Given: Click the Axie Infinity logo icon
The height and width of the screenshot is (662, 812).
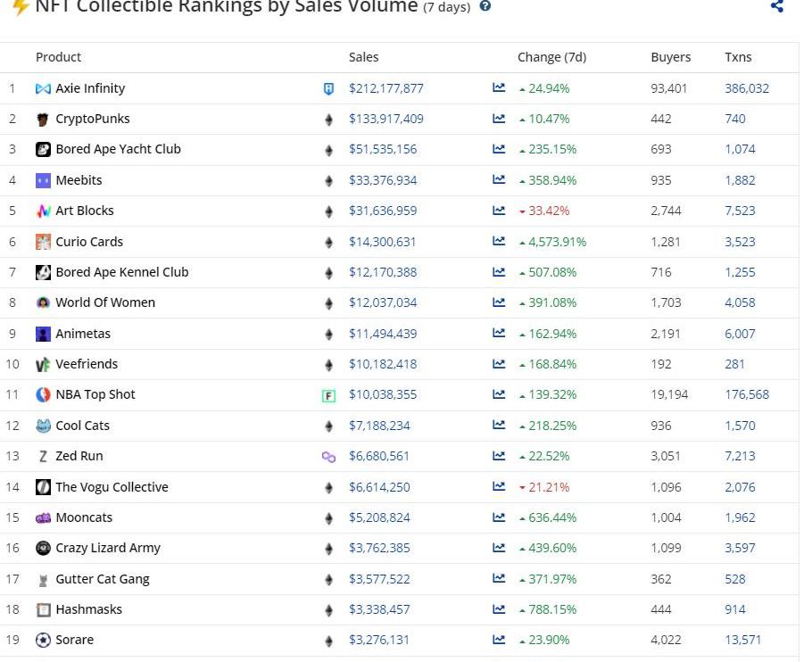Looking at the screenshot, I should 43,88.
